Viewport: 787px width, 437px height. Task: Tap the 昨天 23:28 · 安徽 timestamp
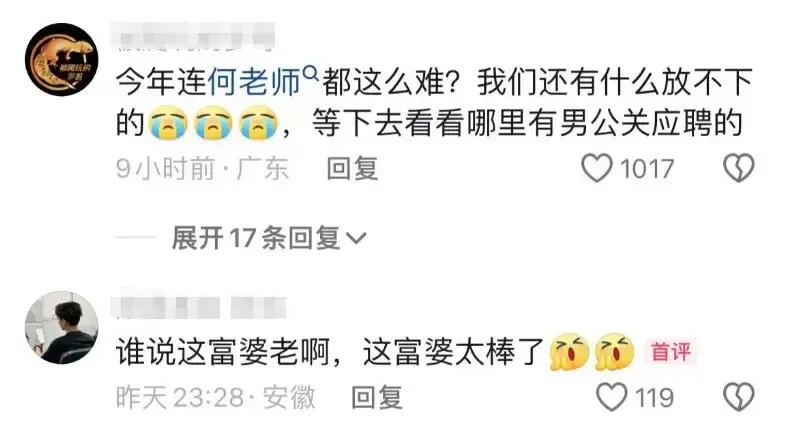tap(216, 397)
